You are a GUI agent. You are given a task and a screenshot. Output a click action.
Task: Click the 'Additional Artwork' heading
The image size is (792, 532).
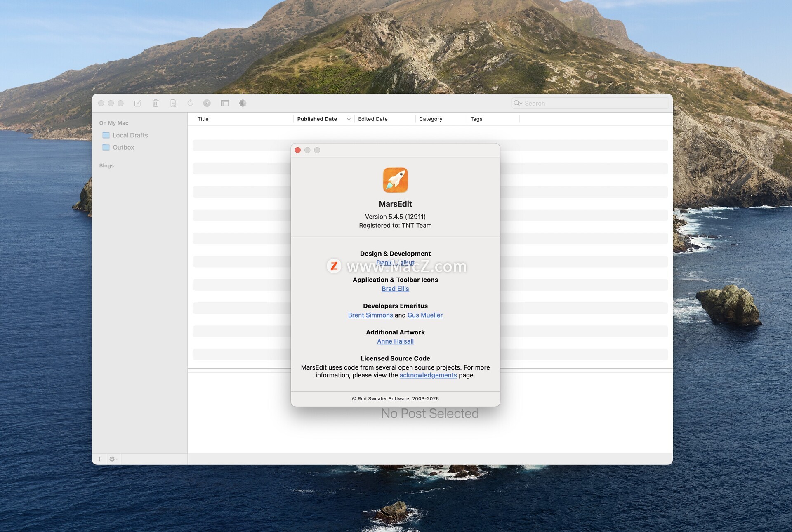pyautogui.click(x=395, y=332)
